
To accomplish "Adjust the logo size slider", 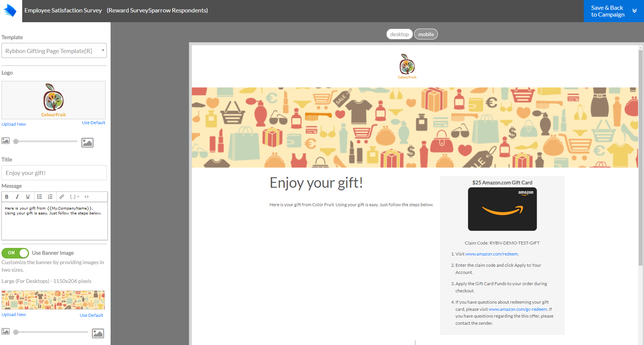I will point(46,141).
